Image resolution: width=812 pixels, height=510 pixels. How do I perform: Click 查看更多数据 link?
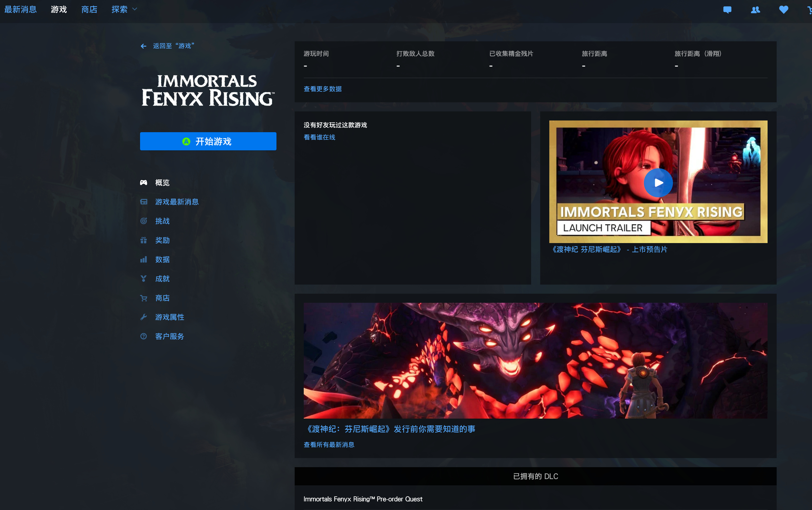pos(322,89)
